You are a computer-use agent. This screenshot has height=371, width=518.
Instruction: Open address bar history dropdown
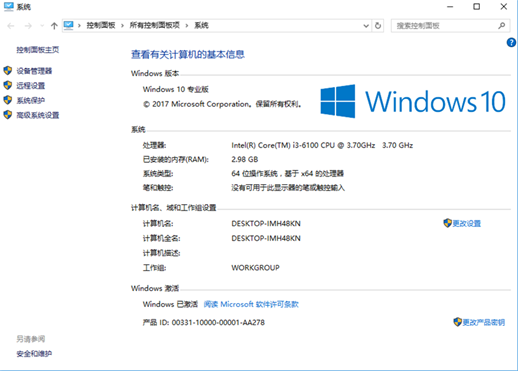pos(366,26)
